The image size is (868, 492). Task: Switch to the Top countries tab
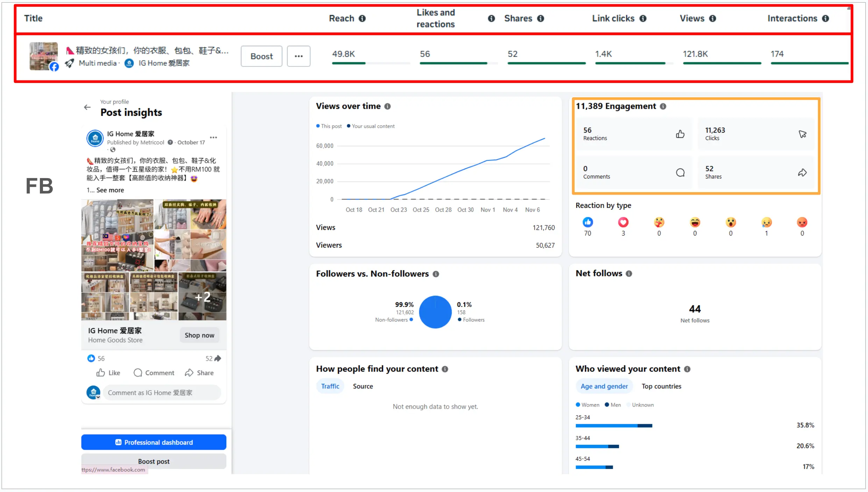[x=661, y=386]
